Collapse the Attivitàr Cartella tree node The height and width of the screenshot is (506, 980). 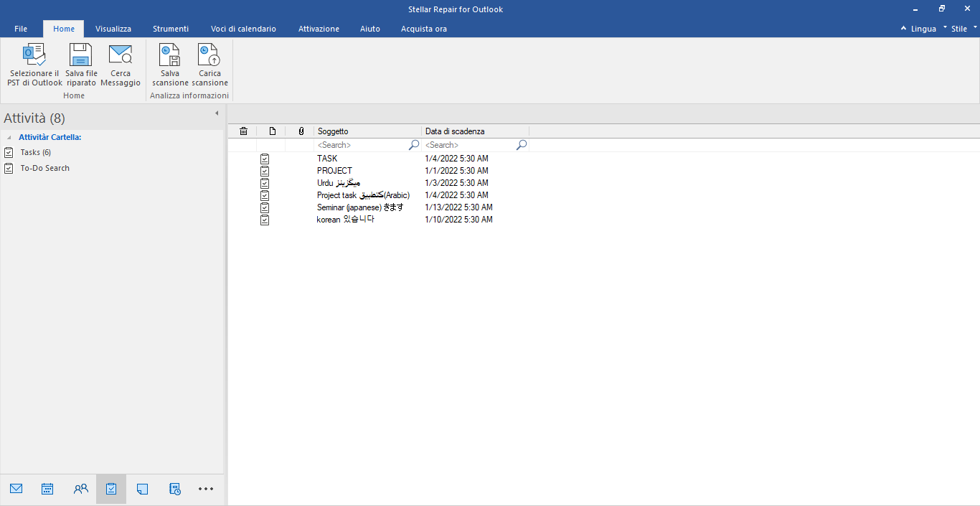(x=9, y=137)
